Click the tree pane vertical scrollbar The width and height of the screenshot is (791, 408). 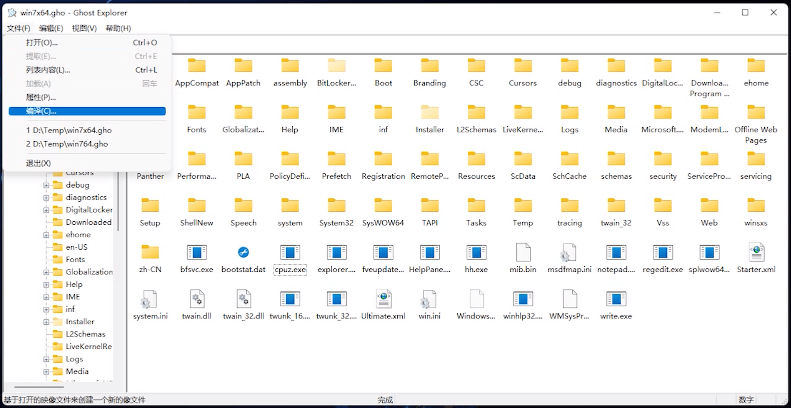pos(120,202)
